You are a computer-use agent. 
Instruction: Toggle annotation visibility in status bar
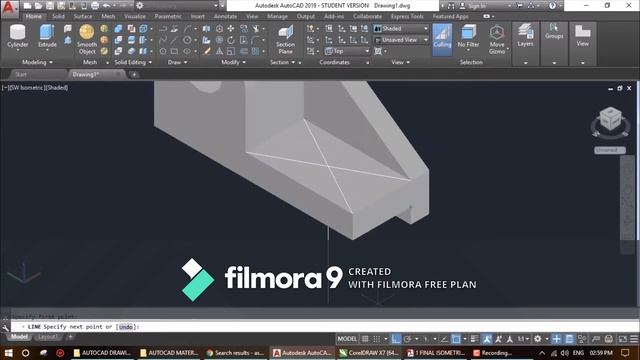[487, 339]
